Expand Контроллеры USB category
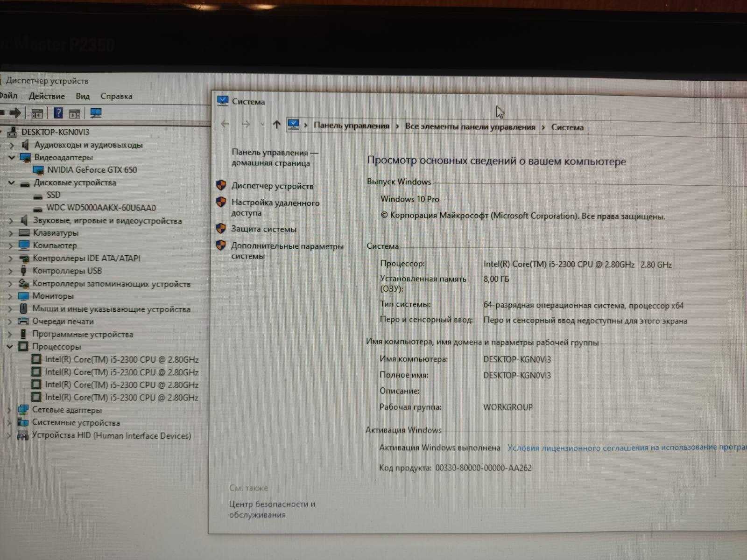747x560 pixels. (11, 271)
